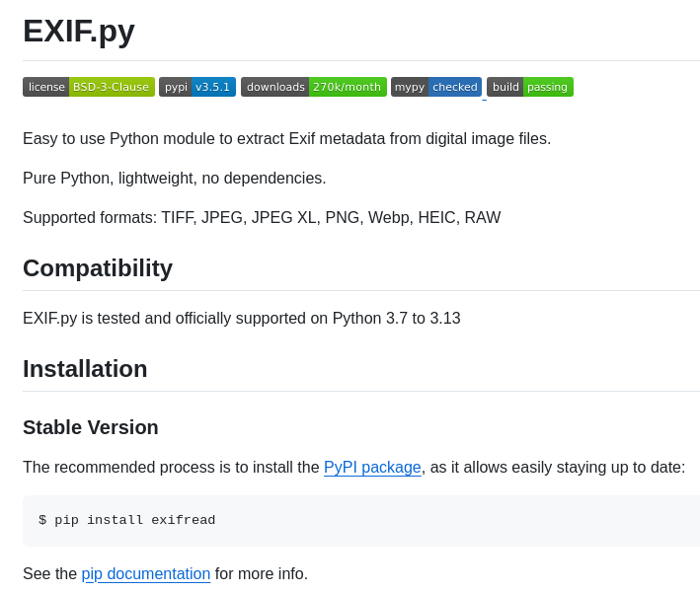Click the 'Easy to use Python module' sentence
The image size is (700, 593).
click(287, 139)
